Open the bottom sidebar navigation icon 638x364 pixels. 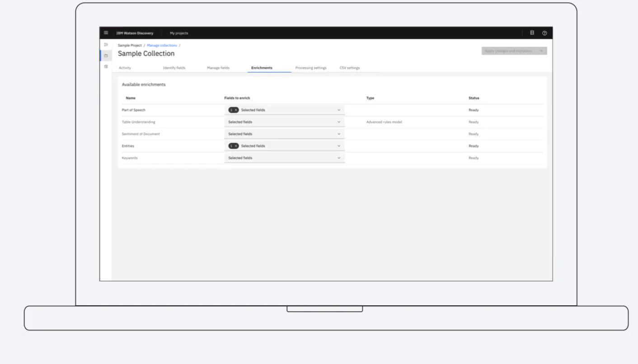106,66
